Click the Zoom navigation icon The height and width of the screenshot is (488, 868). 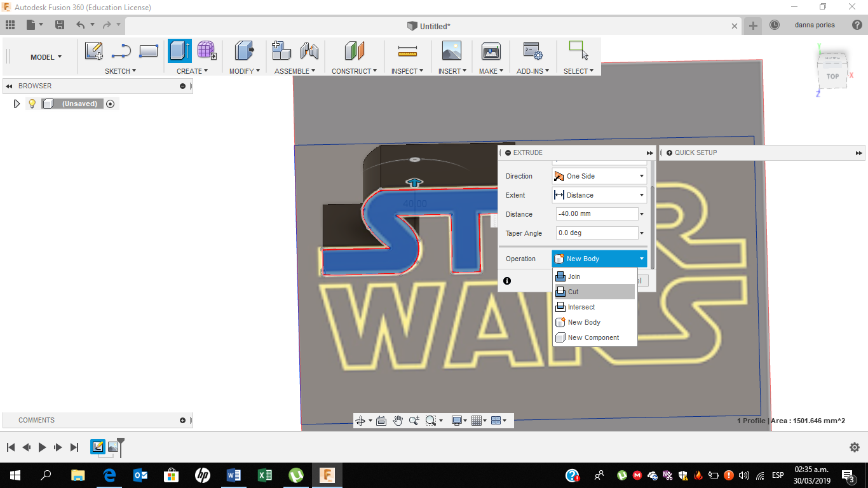click(x=414, y=421)
